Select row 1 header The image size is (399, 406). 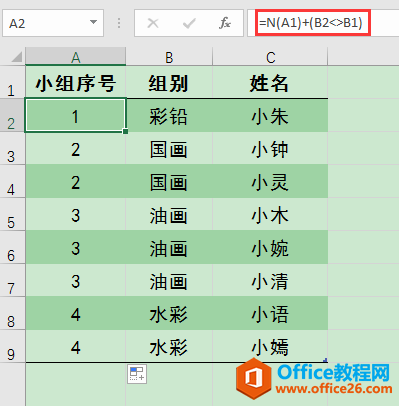click(x=12, y=82)
